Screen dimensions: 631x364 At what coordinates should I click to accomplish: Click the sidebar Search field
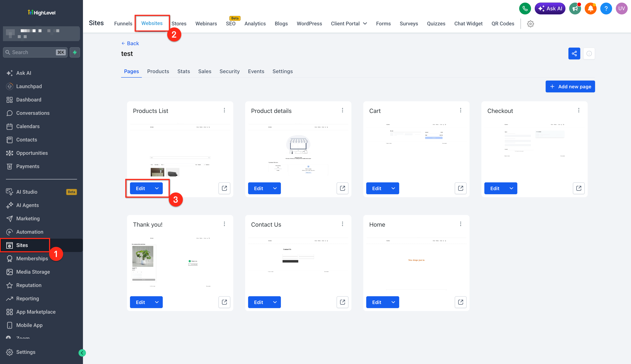click(35, 52)
